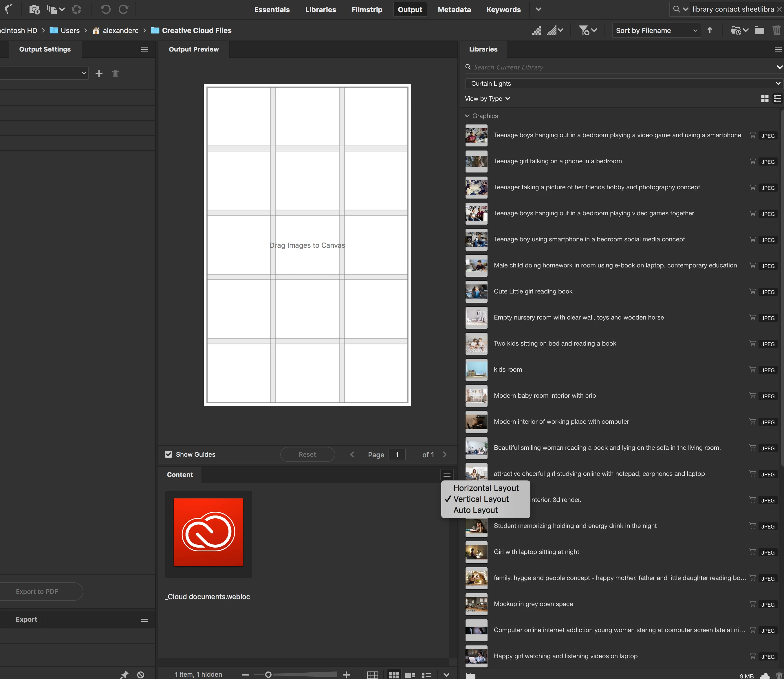Click the Export to PDF button
784x679 pixels.
(x=37, y=592)
